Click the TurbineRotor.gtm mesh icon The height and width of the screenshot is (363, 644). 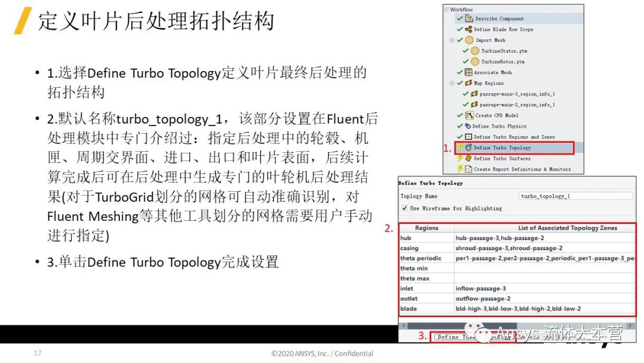click(x=475, y=61)
